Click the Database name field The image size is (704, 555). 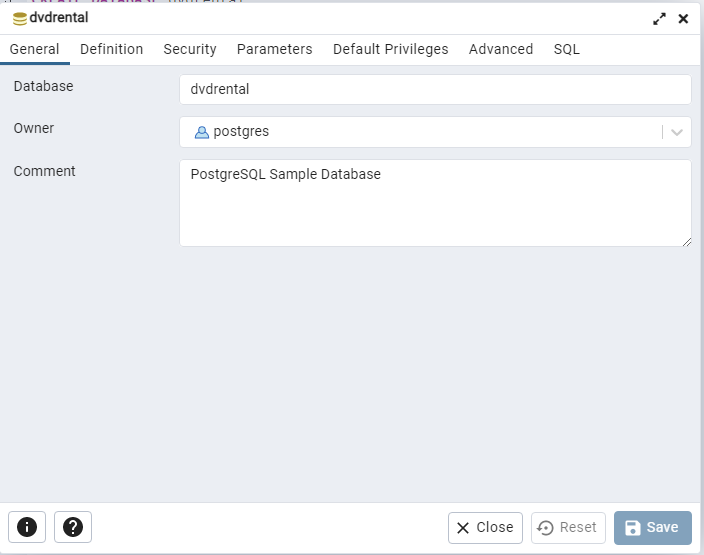435,89
